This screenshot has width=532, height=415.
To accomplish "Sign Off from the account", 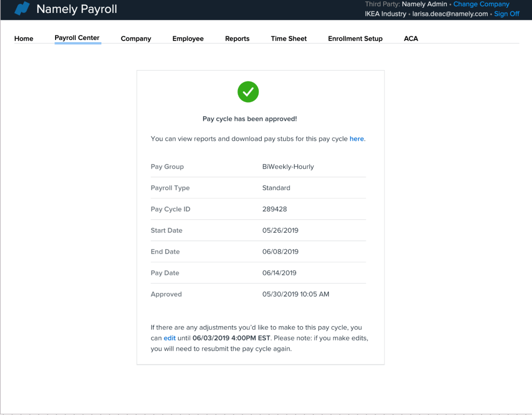I will coord(507,14).
